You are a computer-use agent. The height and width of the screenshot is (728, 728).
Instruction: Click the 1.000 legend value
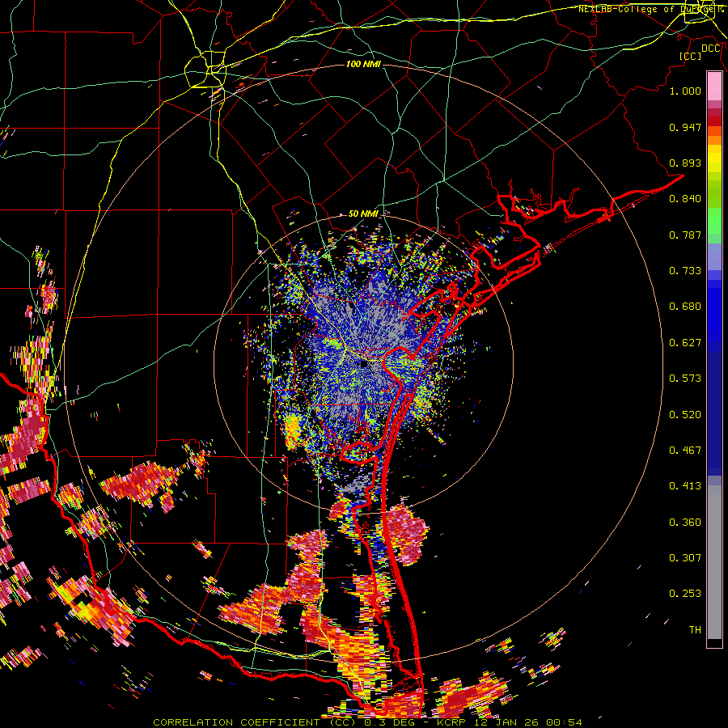point(685,91)
